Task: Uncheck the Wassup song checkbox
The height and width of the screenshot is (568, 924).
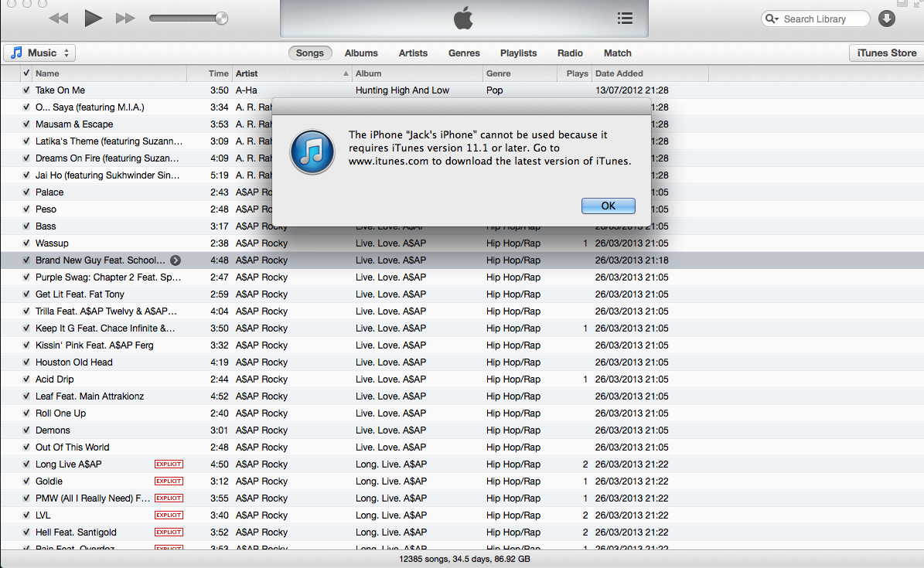Action: 26,243
